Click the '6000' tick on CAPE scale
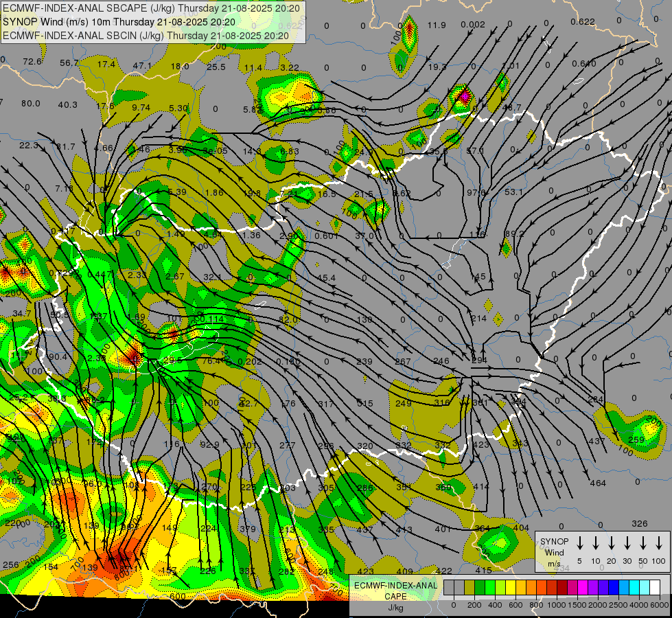The width and height of the screenshot is (672, 618). pyautogui.click(x=660, y=605)
